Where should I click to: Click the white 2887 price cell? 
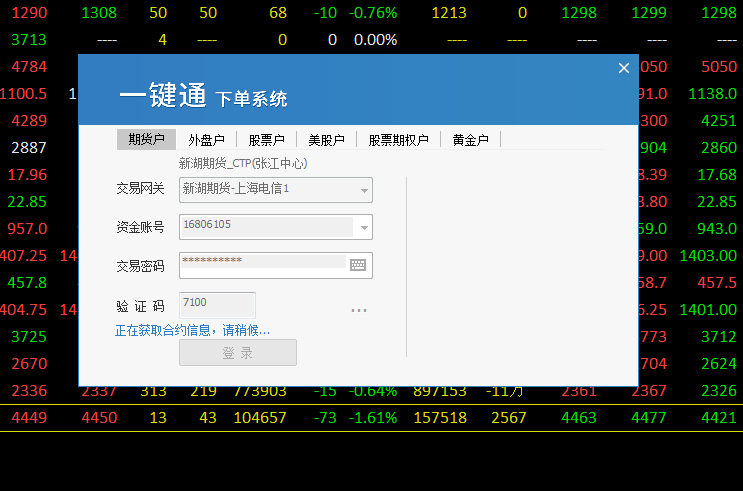point(29,147)
